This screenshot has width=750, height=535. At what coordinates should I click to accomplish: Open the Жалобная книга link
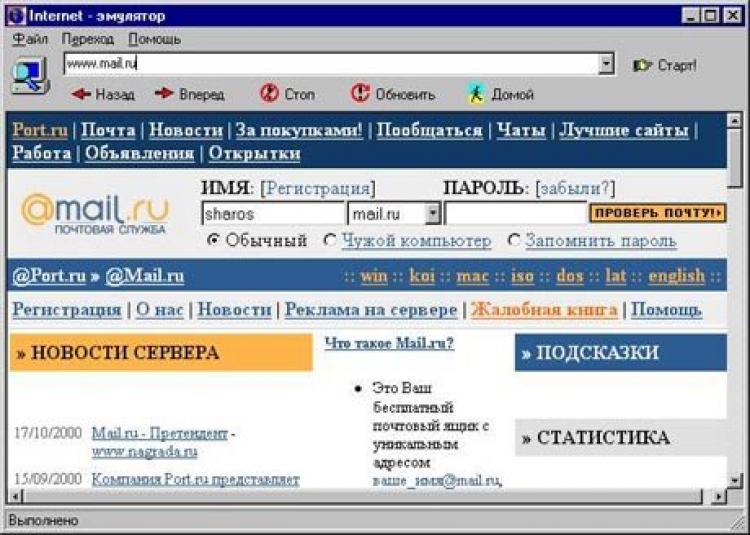pyautogui.click(x=544, y=310)
